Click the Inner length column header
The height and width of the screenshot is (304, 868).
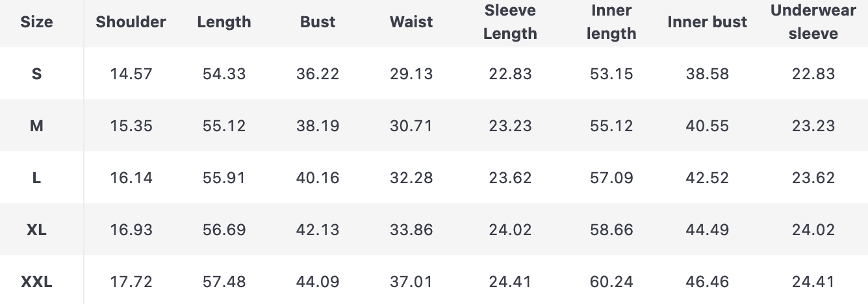(611, 22)
